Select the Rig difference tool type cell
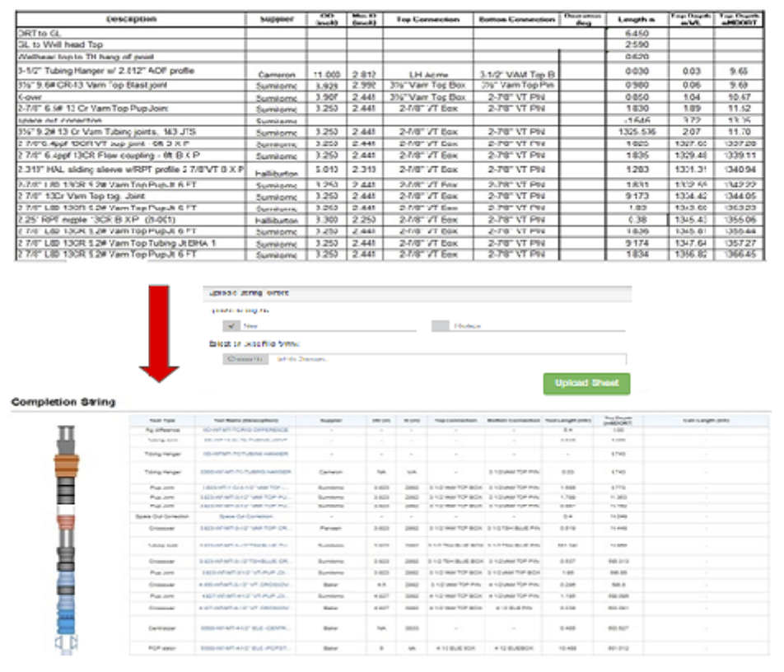 click(x=162, y=430)
